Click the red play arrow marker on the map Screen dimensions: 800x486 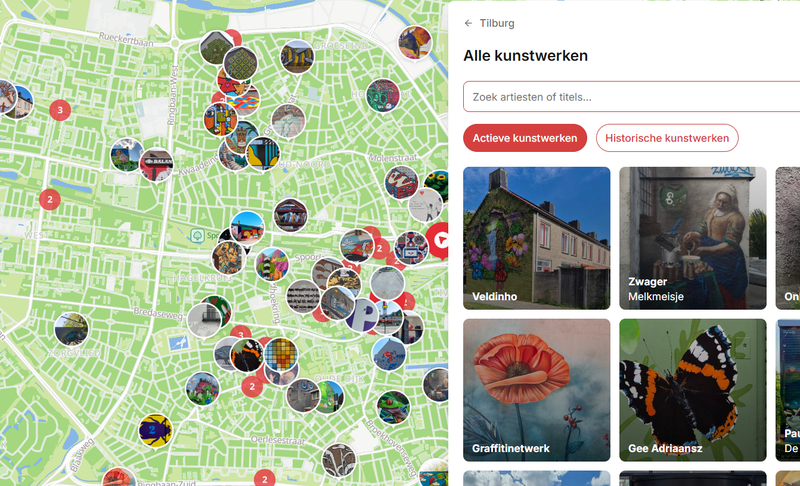point(439,240)
